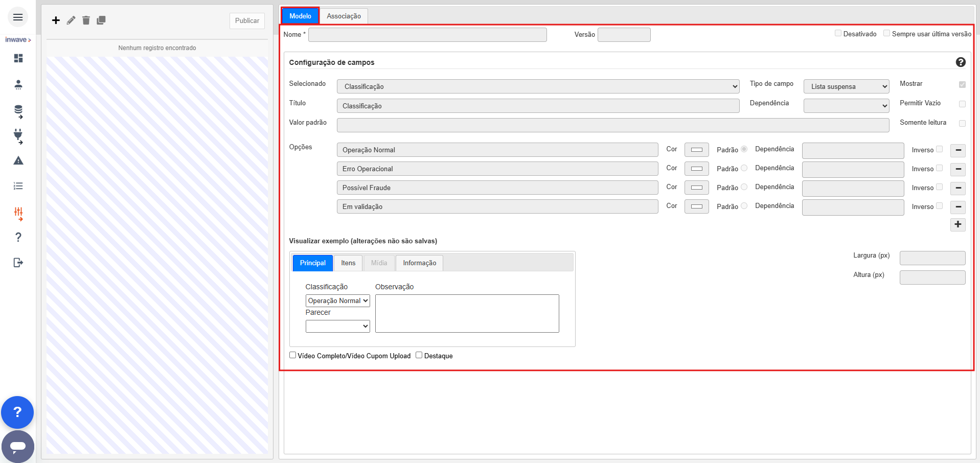Select the Mídia preview tab
This screenshot has width=980, height=463.
[x=379, y=263]
